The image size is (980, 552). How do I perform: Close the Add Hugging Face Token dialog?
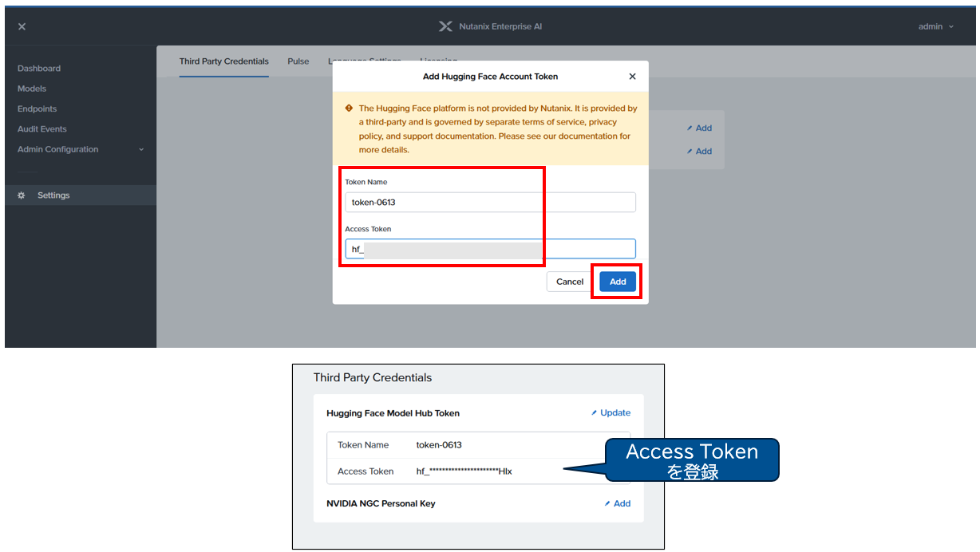[632, 77]
